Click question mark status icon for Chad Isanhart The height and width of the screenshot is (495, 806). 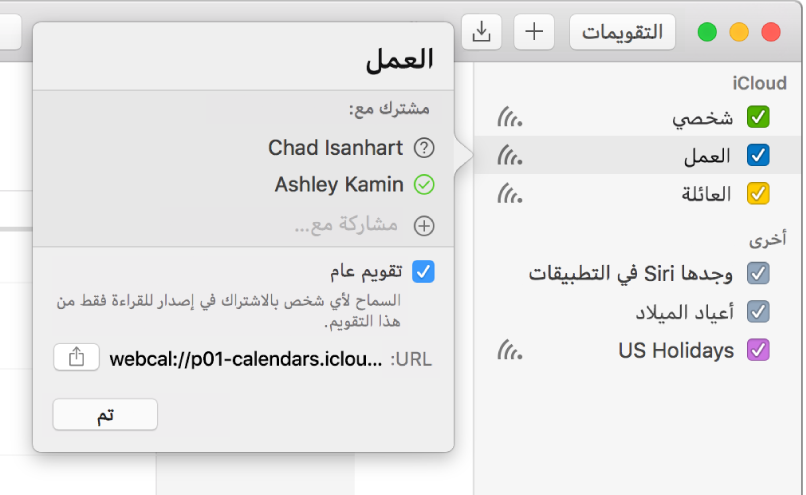click(424, 148)
